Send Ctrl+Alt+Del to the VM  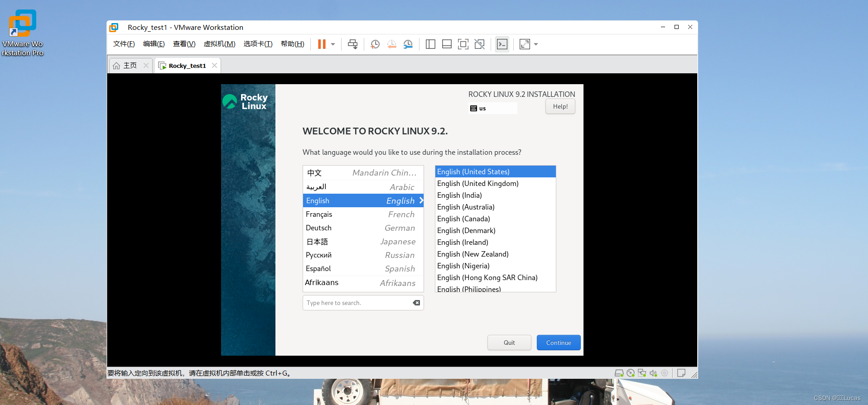coord(352,44)
